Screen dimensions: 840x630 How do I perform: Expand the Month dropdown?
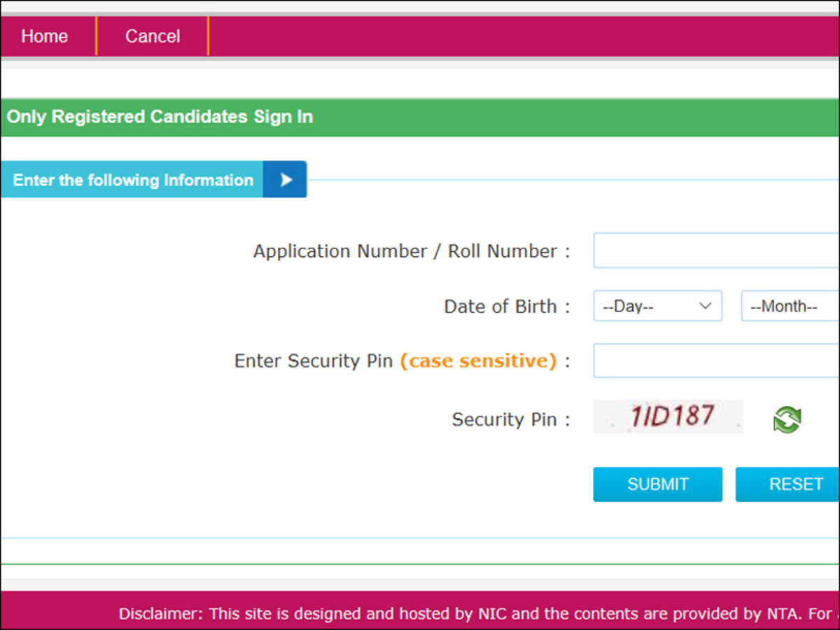790,307
